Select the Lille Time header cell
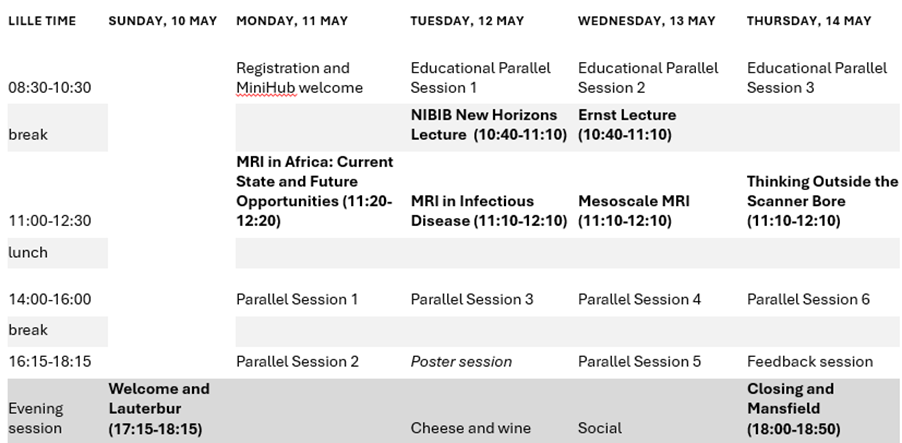 coord(42,21)
